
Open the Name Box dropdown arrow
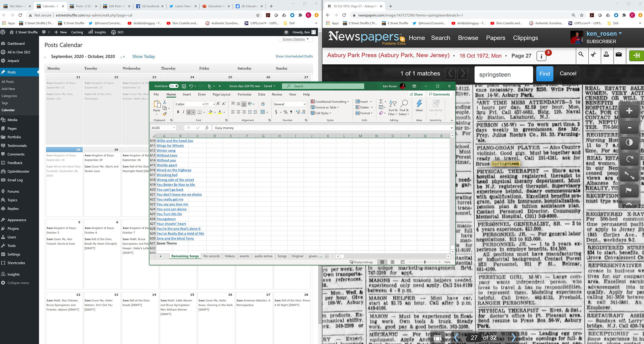click(x=174, y=128)
